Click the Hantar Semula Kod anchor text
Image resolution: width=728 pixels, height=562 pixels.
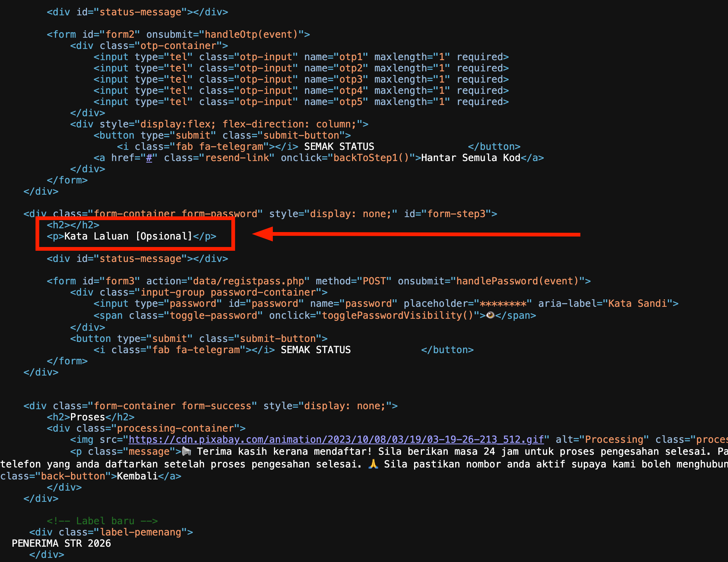click(x=471, y=158)
